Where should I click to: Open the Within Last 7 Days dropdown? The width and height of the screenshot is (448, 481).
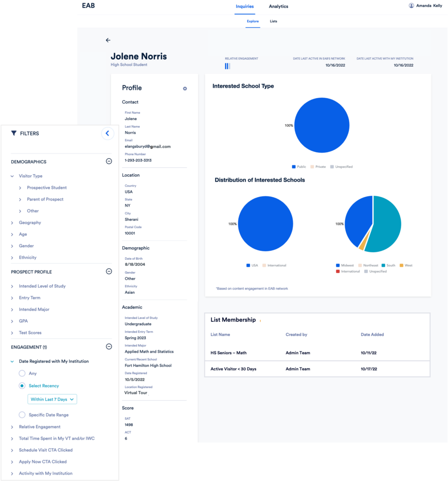pyautogui.click(x=52, y=399)
